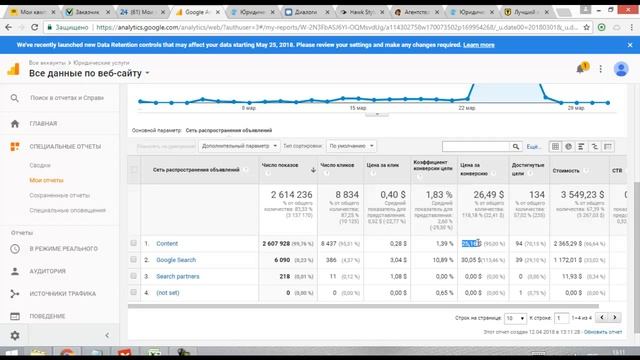
Task: Open the Поведение icon
Action: pos(15,316)
